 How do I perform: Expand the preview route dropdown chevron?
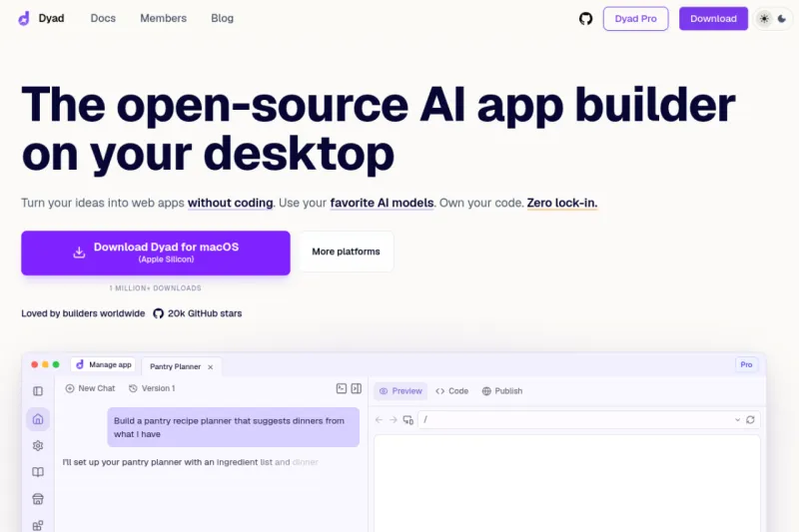(x=737, y=420)
